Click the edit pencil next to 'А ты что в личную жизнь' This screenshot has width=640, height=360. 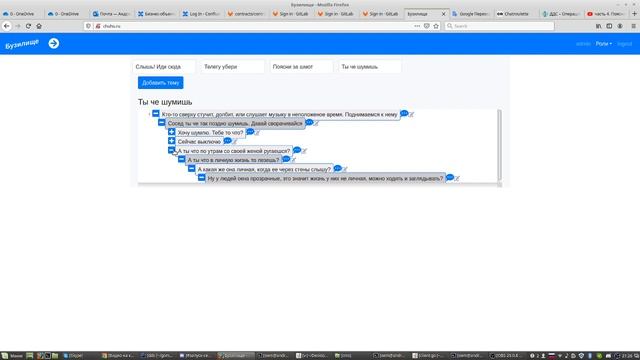293,160
